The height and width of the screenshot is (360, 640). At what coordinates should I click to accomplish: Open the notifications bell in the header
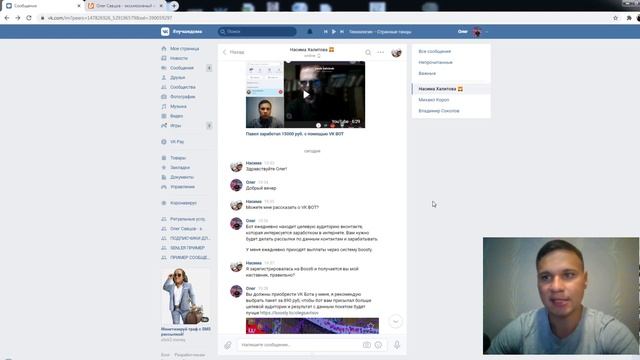[310, 31]
